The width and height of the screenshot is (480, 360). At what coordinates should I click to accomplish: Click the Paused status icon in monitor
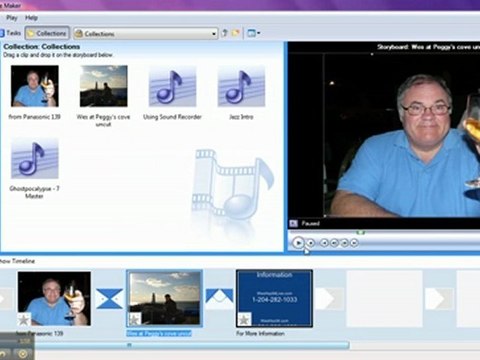pyautogui.click(x=293, y=223)
